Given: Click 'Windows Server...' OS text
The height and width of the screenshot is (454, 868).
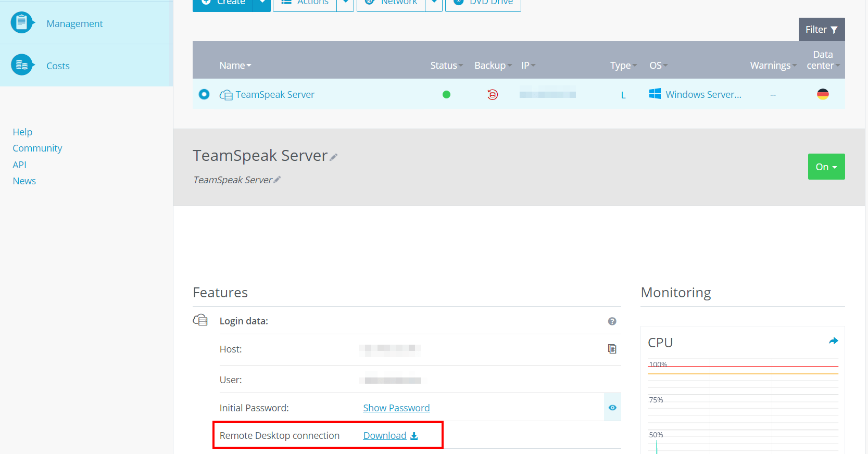Looking at the screenshot, I should click(703, 94).
